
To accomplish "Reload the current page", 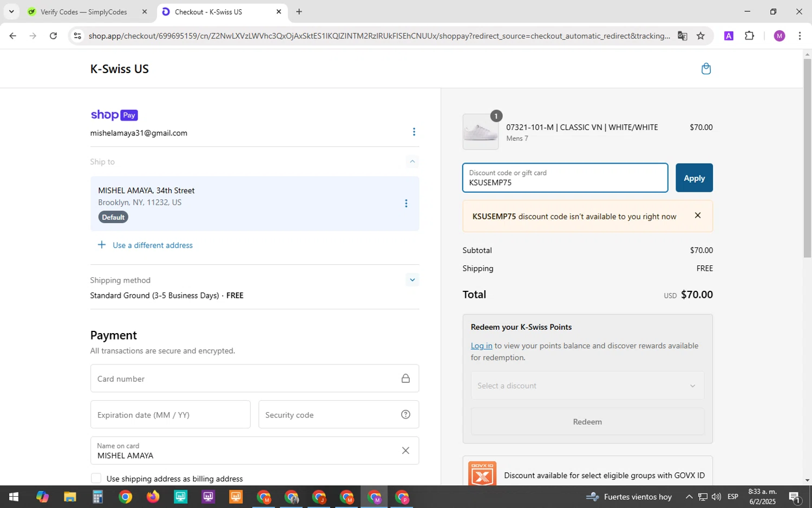I will click(x=53, y=36).
